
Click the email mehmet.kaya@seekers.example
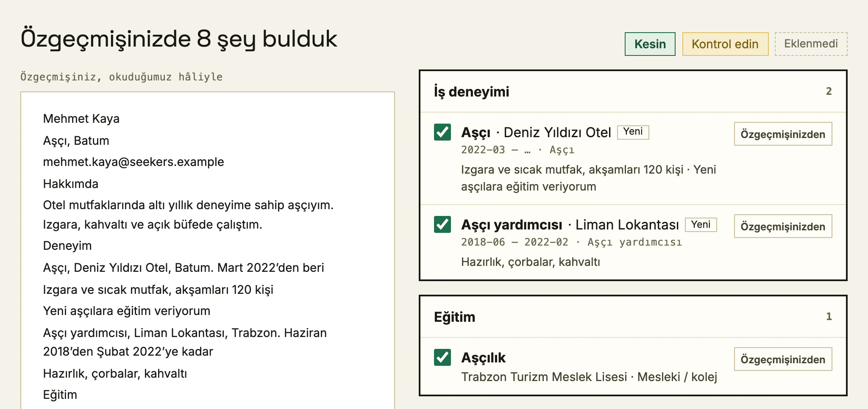pyautogui.click(x=134, y=162)
